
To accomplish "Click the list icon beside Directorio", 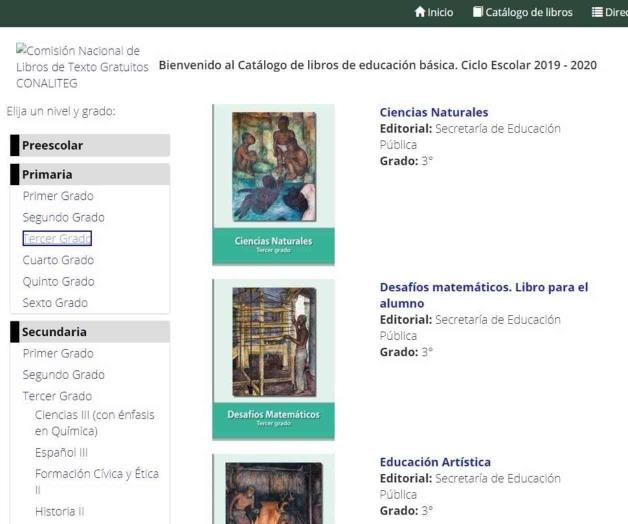I will (x=597, y=12).
